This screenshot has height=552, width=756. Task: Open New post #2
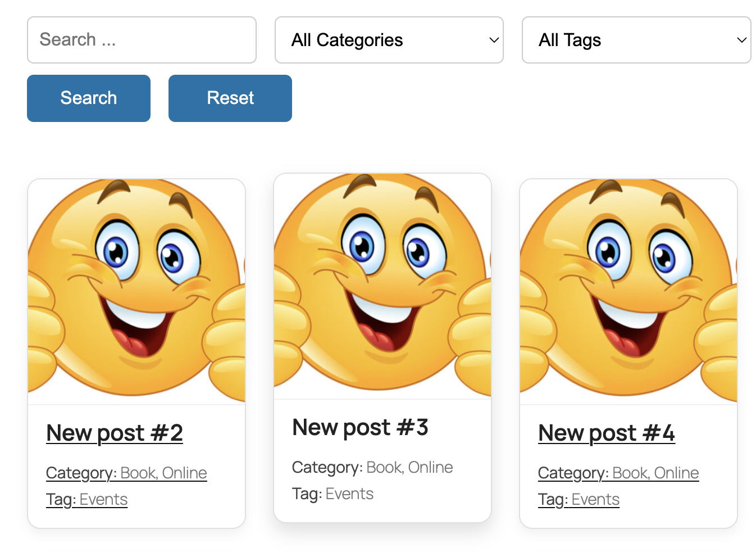(114, 433)
